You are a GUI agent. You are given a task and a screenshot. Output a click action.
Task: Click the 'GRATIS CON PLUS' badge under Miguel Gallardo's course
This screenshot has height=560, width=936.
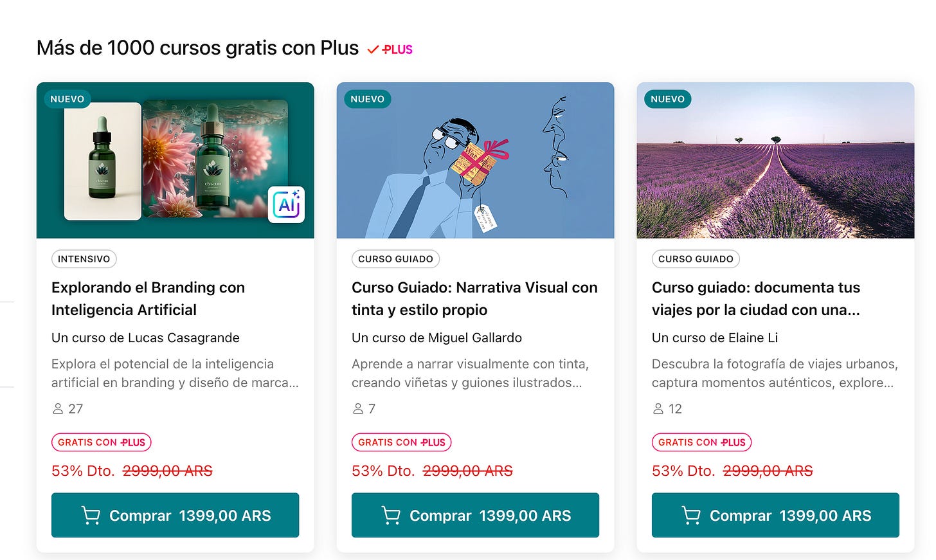402,442
